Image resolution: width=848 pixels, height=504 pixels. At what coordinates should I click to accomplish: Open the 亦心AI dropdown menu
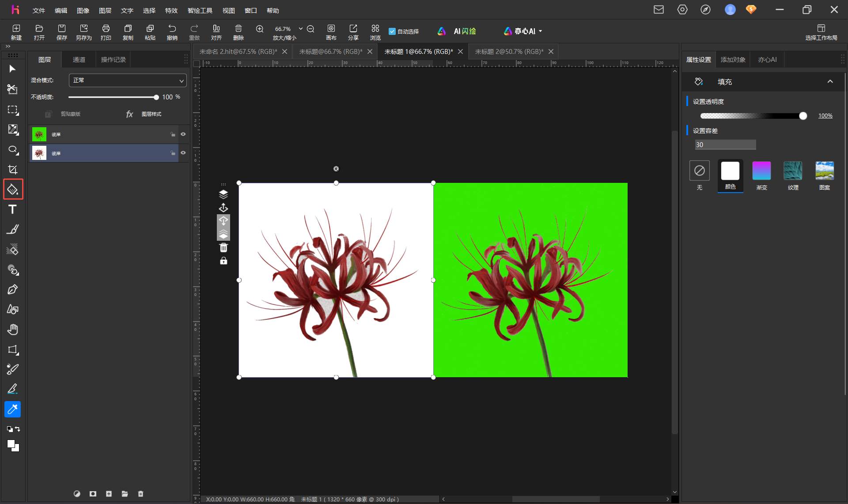click(x=523, y=31)
